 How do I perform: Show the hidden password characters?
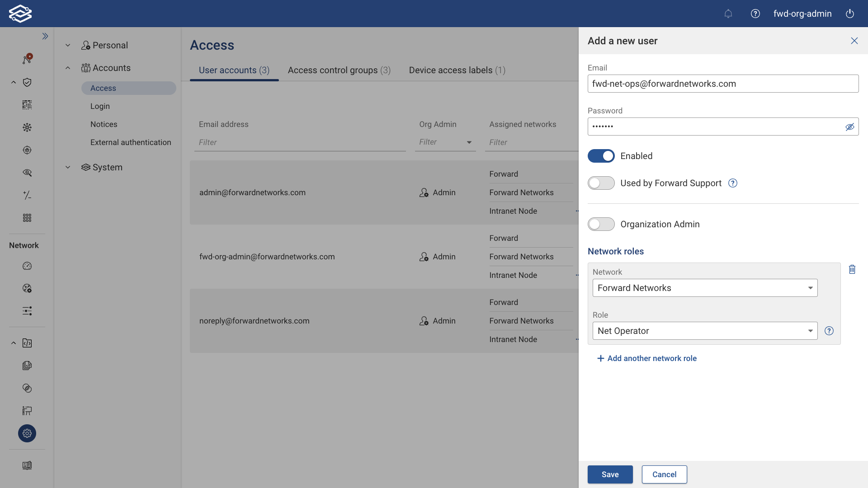850,127
